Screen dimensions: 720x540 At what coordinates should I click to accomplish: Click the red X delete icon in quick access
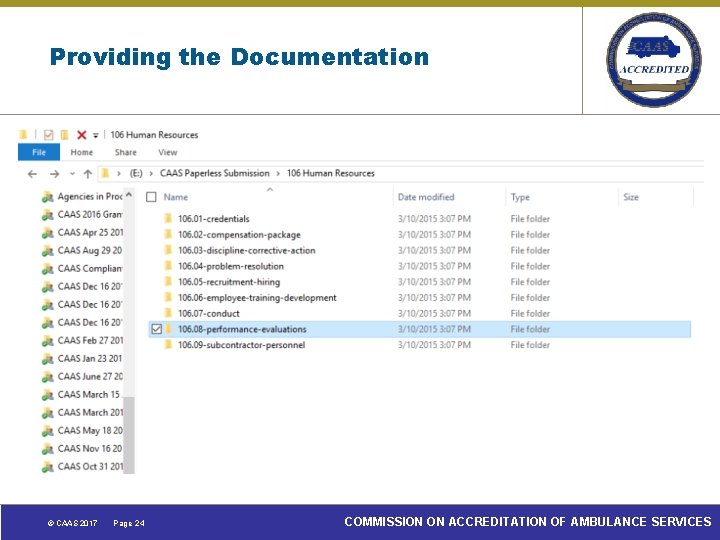click(x=82, y=135)
